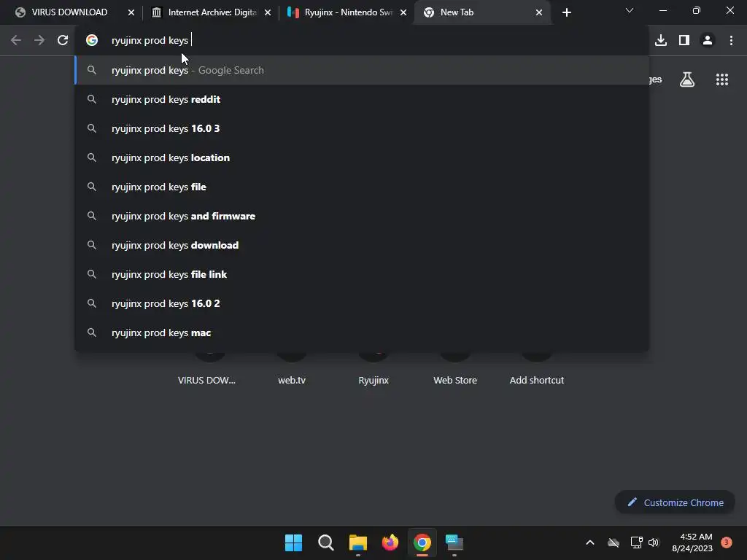Choose 'ryujinx prod keys file link' suggestion

pos(362,274)
